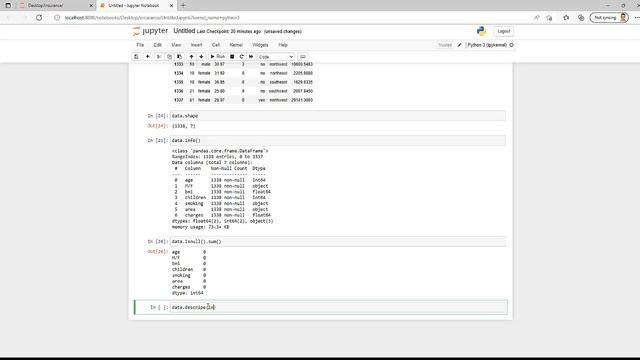Click the Save and Checkpoint icon

(136, 57)
